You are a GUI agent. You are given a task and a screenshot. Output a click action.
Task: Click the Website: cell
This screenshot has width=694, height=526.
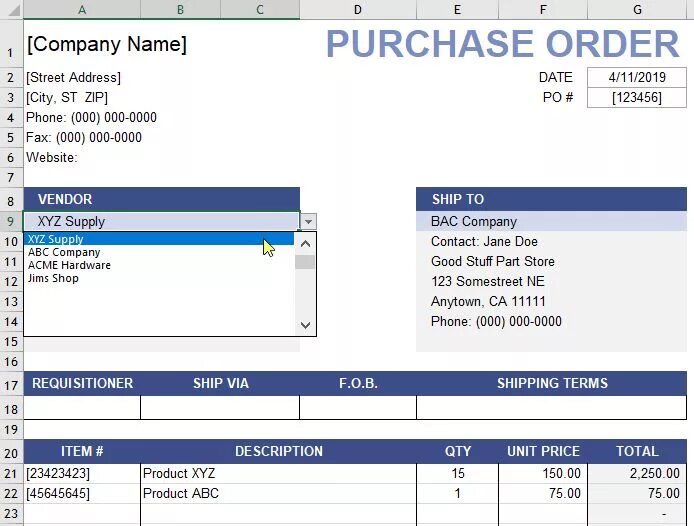point(52,157)
